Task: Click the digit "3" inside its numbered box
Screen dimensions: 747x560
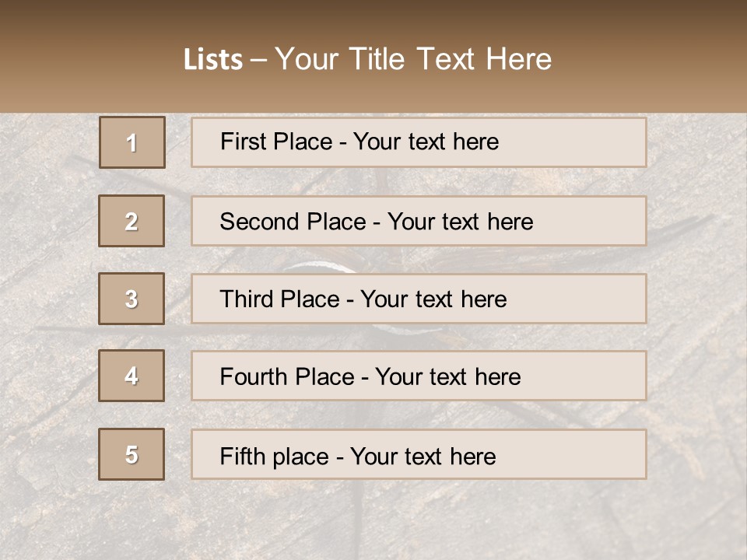Action: coord(132,299)
